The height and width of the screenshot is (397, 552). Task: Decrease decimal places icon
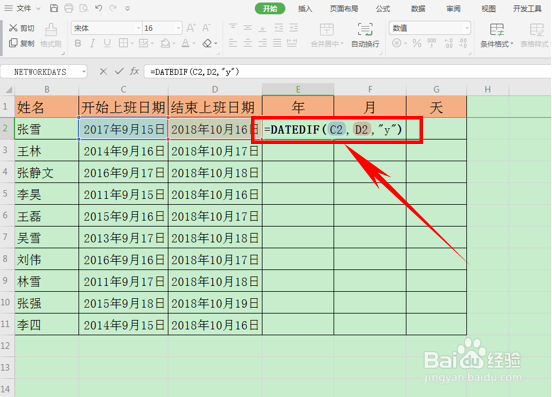[x=463, y=43]
